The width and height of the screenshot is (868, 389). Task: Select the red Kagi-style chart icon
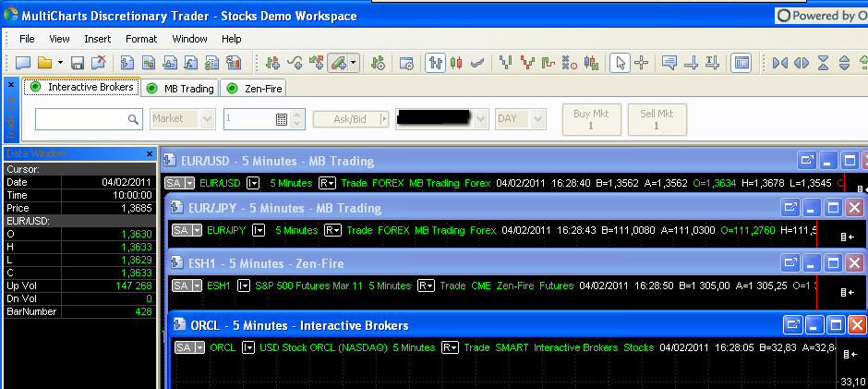coord(527,63)
